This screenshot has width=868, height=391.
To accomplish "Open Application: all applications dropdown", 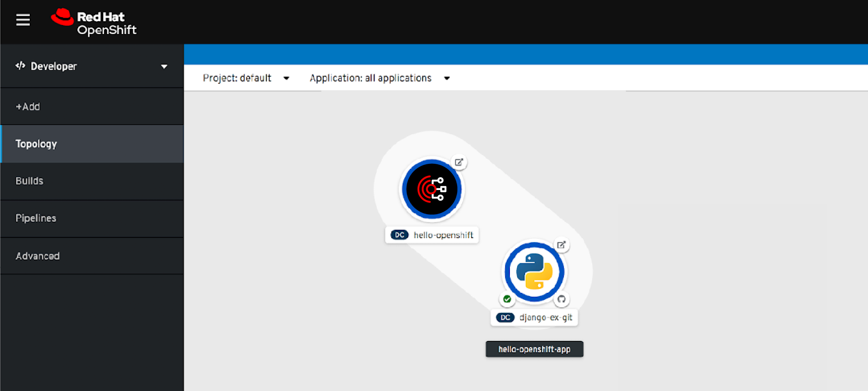I will (x=379, y=78).
